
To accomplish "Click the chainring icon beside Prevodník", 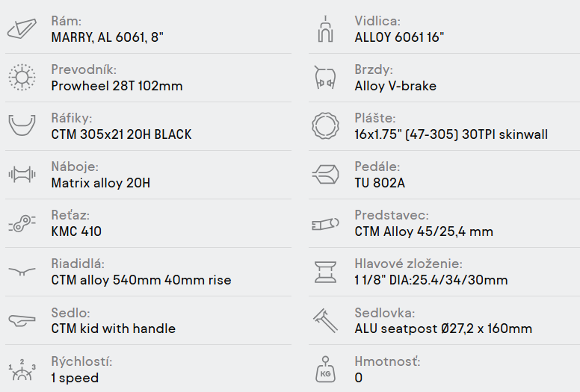I will (21, 78).
